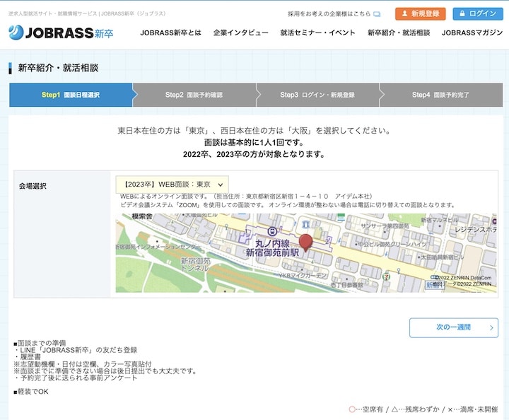Visit JOBRASSマガジン from the navigation bar
Image resolution: width=509 pixels, height=420 pixels.
(472, 33)
